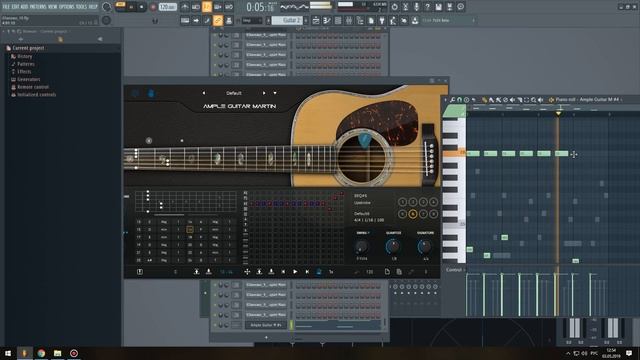Click the question mark help icon
The image size is (640, 360).
click(x=427, y=7)
